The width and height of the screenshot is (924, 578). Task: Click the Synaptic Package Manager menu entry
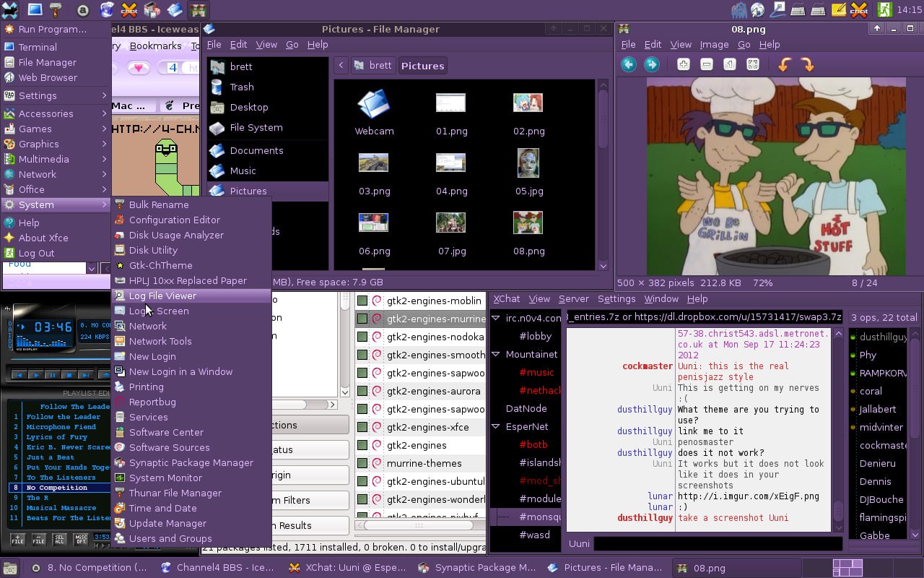191,462
